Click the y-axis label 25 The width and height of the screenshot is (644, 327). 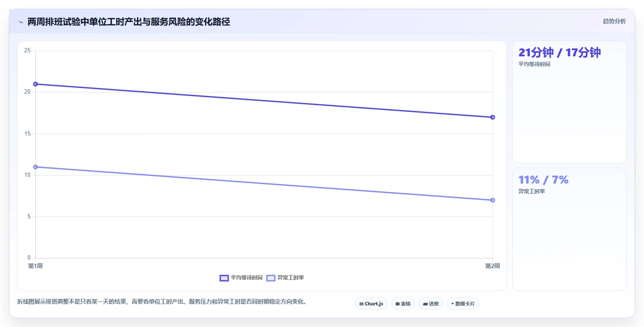(27, 51)
